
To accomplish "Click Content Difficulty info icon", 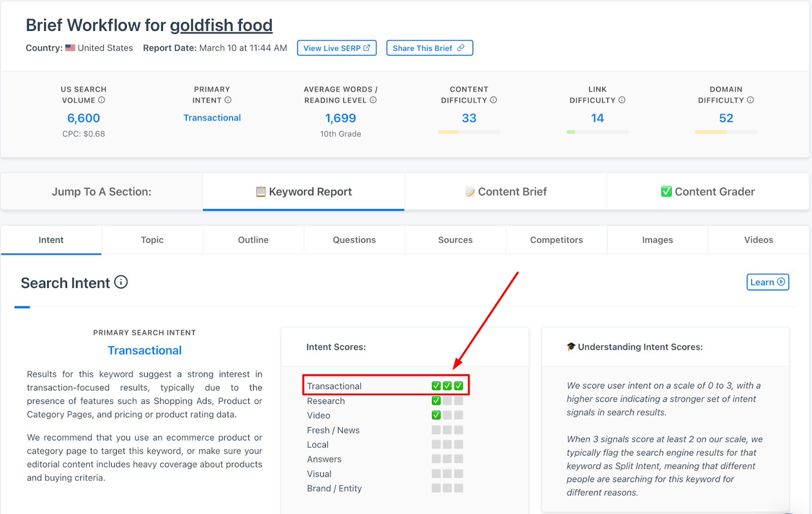I will 493,100.
